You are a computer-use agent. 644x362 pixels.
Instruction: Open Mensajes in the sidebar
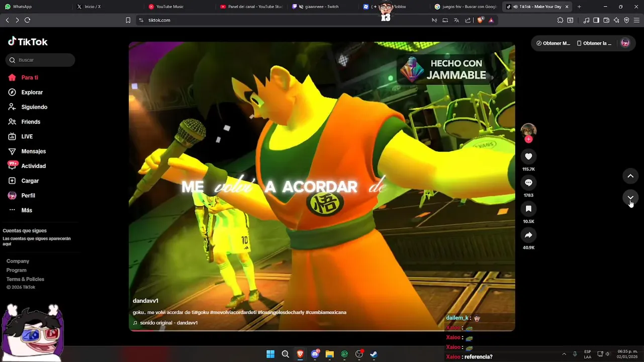click(x=27, y=151)
